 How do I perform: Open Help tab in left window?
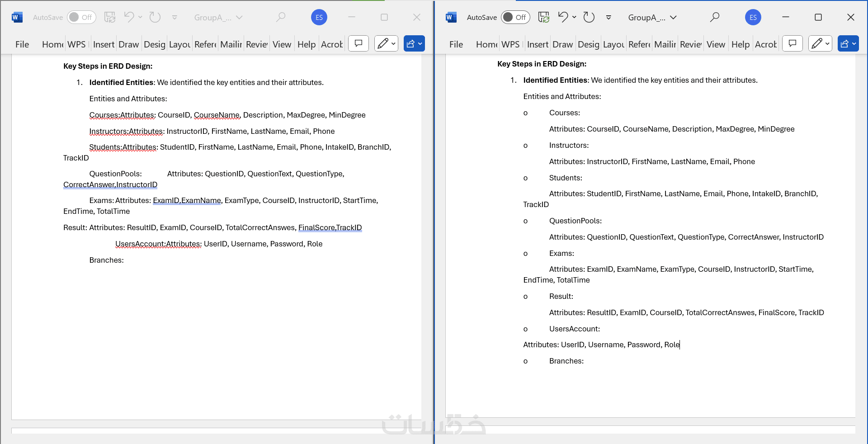point(307,44)
